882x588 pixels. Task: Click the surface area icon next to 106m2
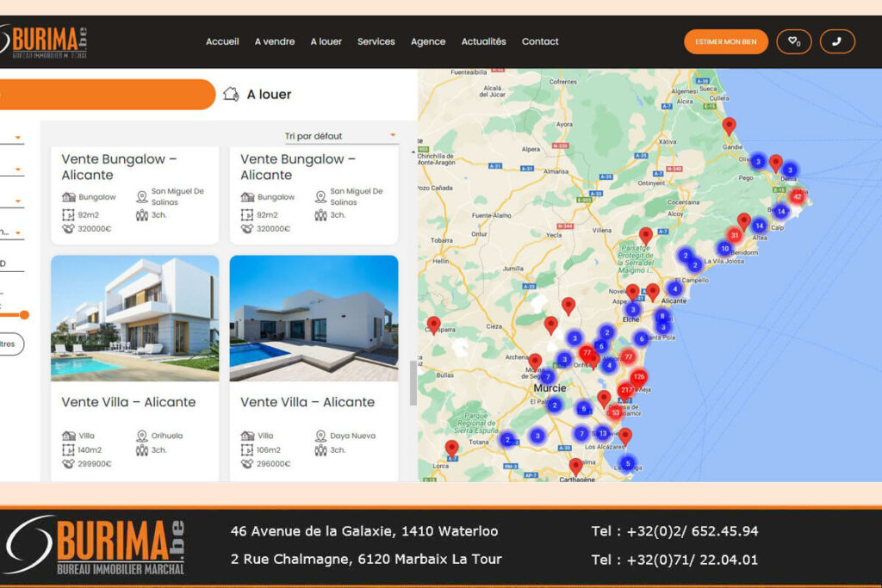(x=247, y=449)
